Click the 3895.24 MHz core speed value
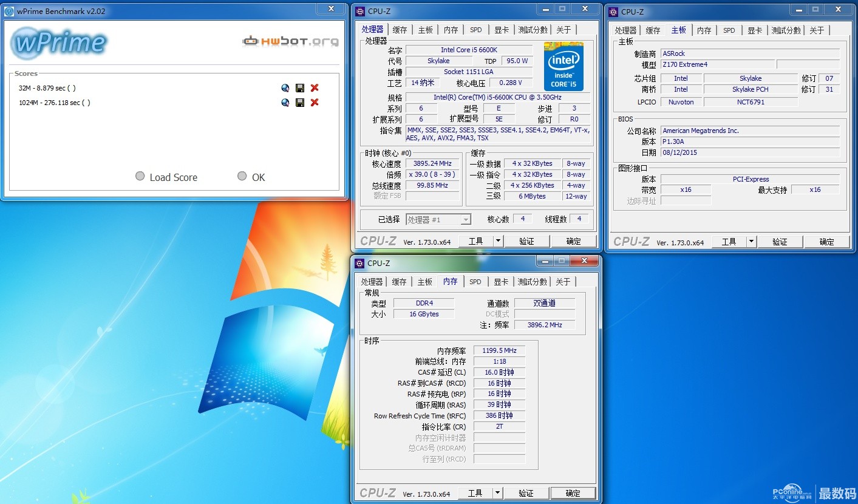Screen dimensions: 858x504 tap(432, 164)
